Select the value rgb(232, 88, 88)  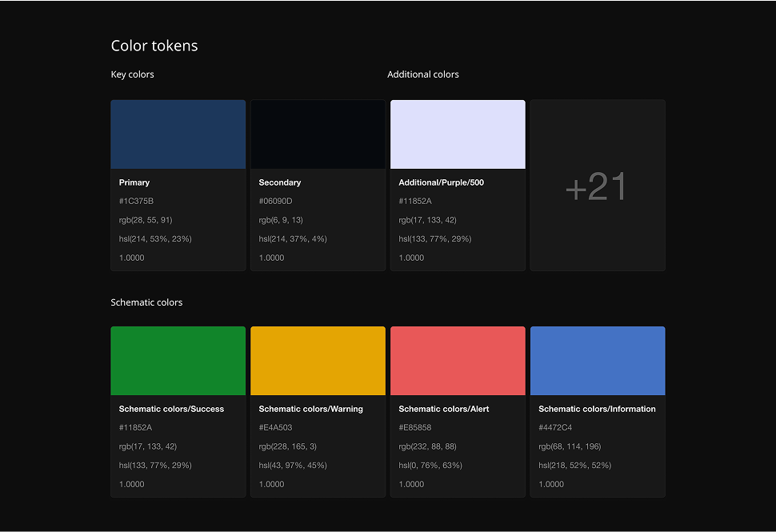point(427,446)
